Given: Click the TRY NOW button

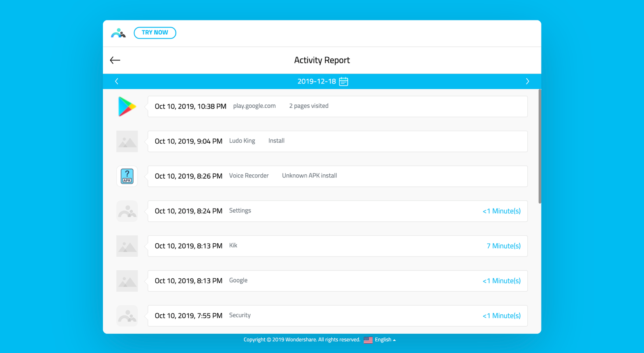Looking at the screenshot, I should click(x=155, y=33).
